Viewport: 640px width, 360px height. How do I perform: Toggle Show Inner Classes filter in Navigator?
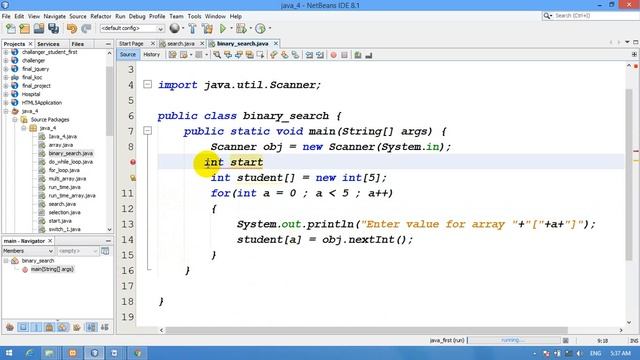[62, 327]
